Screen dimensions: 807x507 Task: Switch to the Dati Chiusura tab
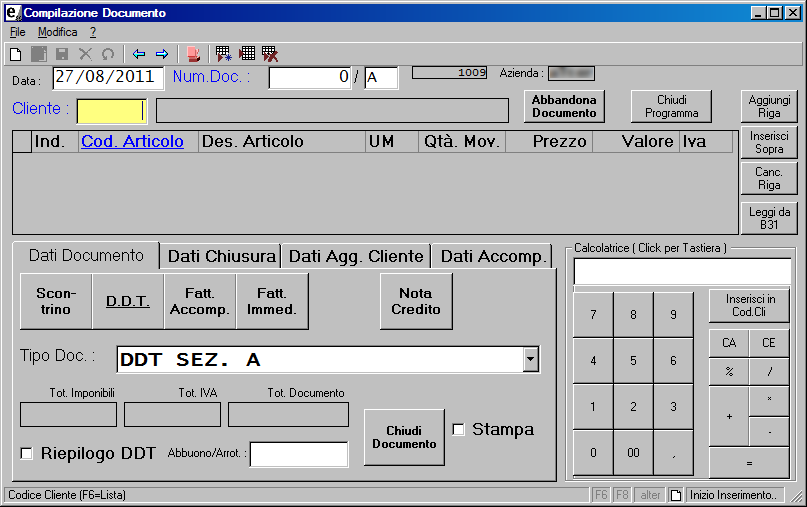coord(221,256)
